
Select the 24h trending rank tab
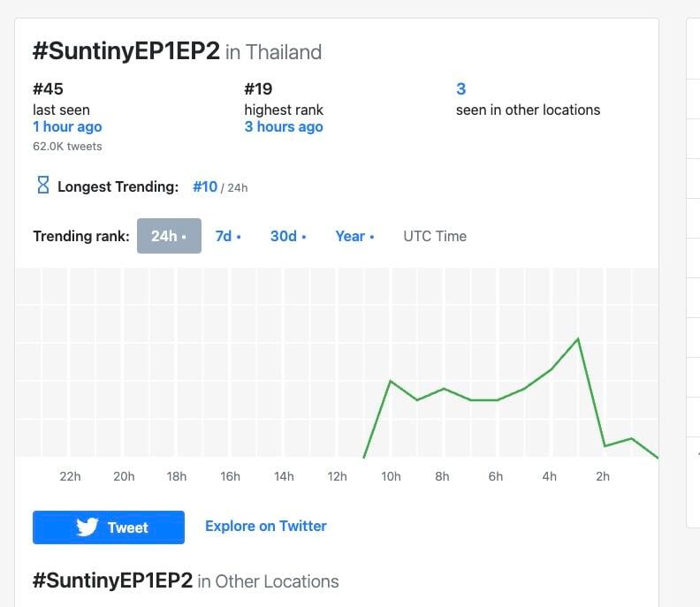pos(169,236)
